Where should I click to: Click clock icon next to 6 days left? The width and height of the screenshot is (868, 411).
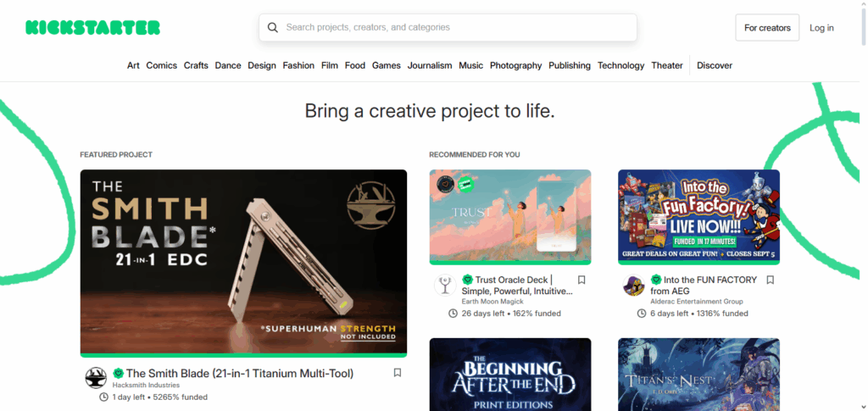(x=642, y=314)
